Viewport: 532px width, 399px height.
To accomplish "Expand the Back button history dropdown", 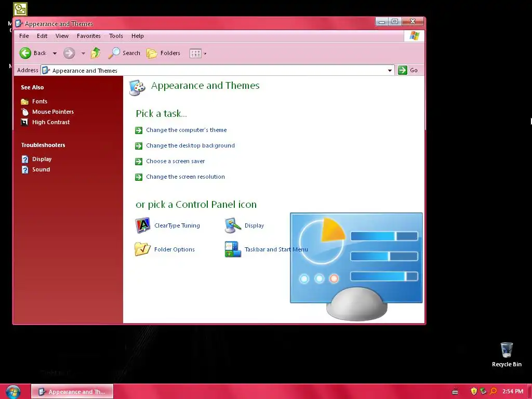I will point(55,54).
